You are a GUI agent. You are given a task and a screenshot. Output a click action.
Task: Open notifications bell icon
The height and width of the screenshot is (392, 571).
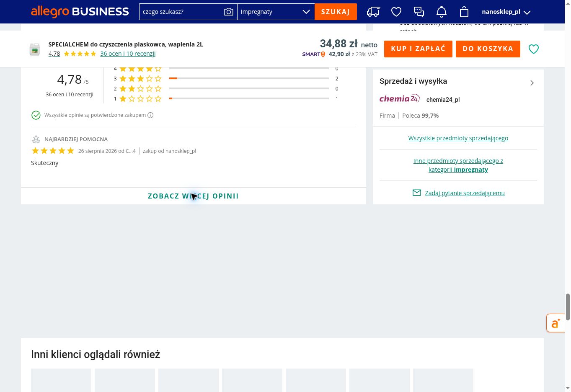click(442, 12)
